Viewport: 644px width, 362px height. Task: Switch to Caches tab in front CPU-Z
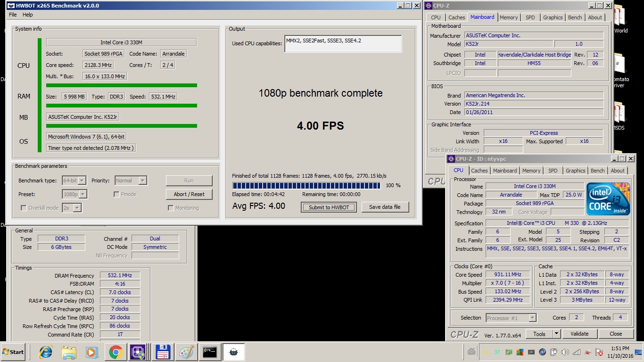click(x=479, y=171)
